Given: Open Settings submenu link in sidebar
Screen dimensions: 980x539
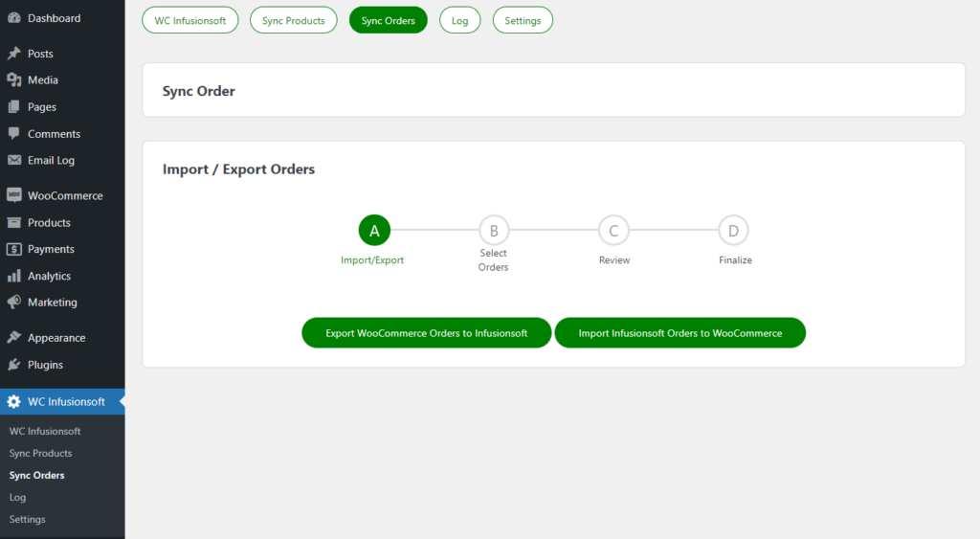Looking at the screenshot, I should 28,519.
